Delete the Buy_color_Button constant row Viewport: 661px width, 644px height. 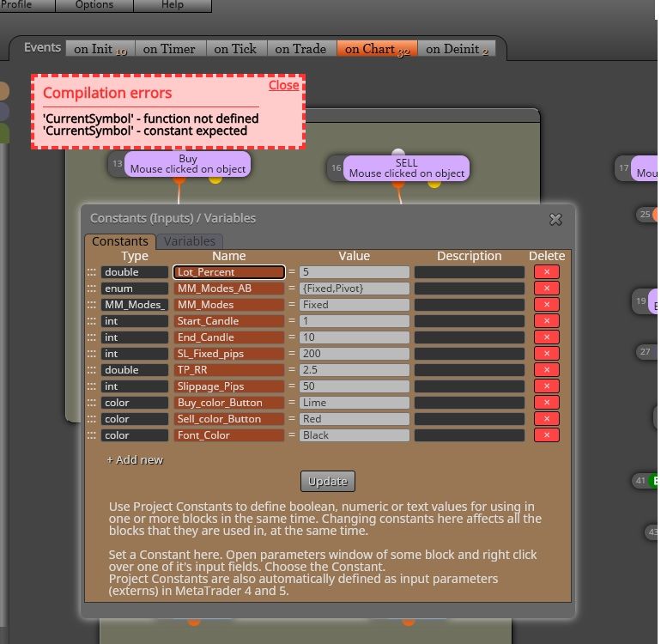(x=546, y=403)
